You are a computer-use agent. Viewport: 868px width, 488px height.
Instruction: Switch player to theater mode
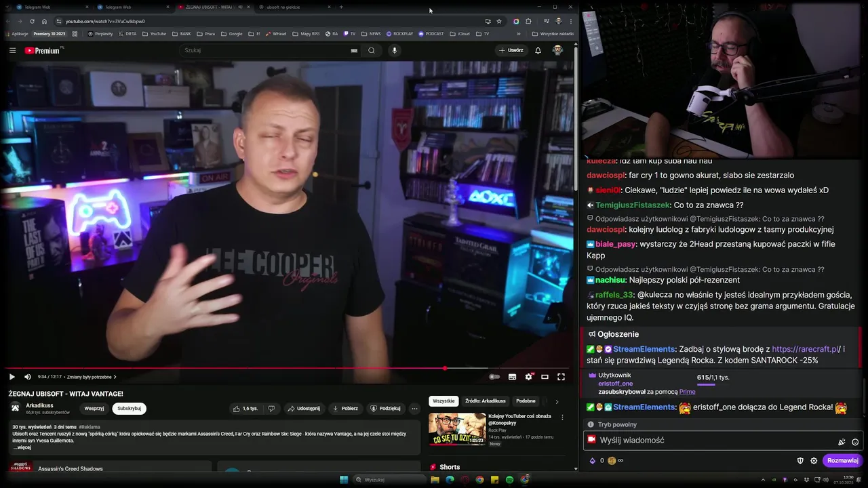pos(545,377)
